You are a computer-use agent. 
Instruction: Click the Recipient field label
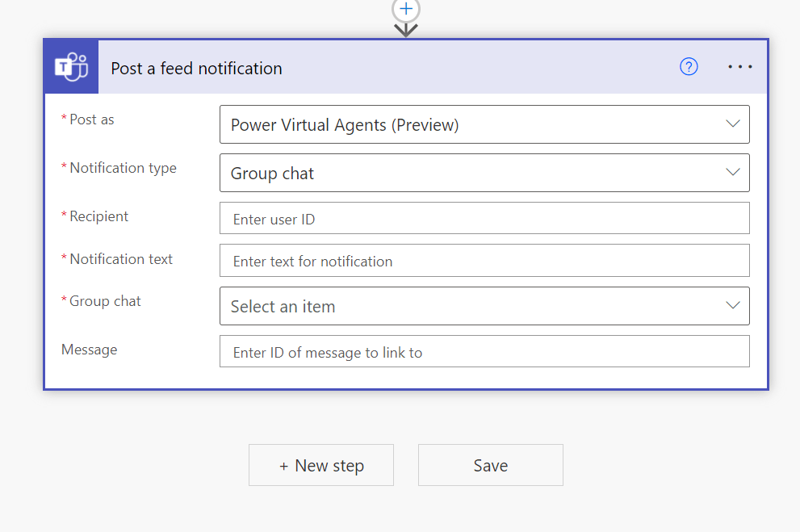tap(98, 216)
